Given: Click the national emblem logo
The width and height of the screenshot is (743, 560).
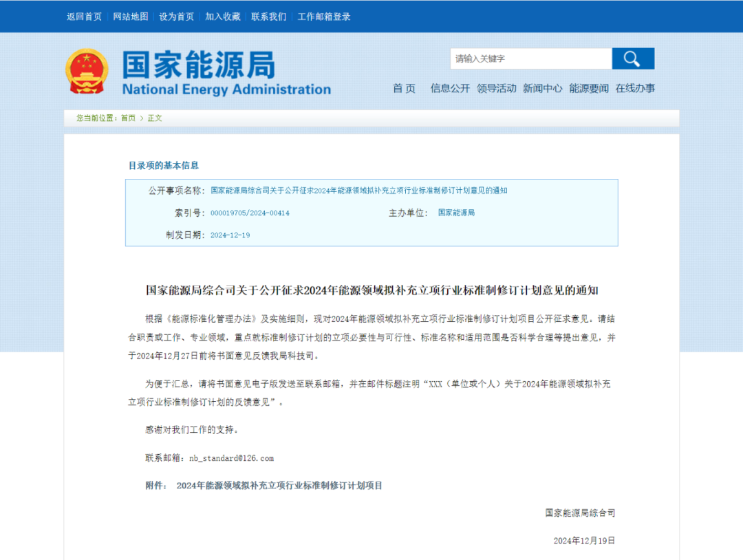Looking at the screenshot, I should click(x=87, y=72).
